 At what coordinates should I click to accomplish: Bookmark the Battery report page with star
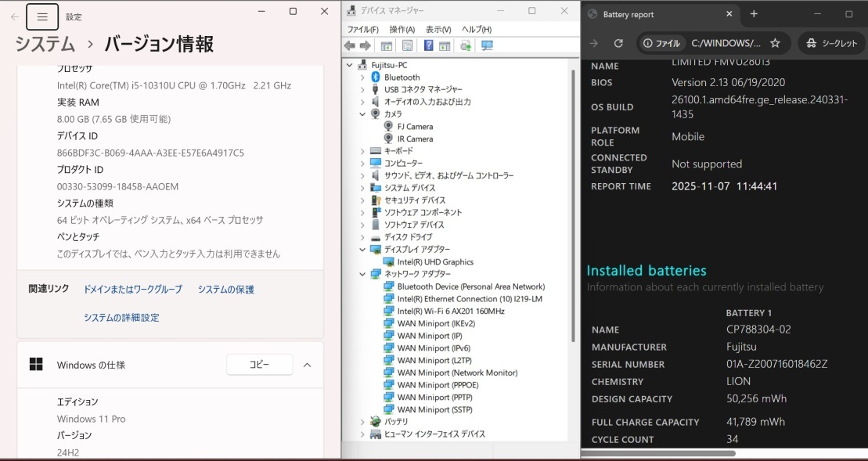tap(775, 43)
